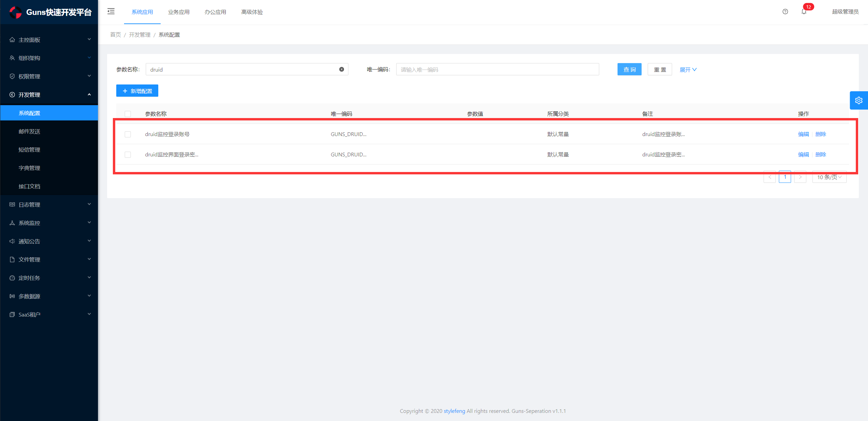The width and height of the screenshot is (868, 421).
Task: Toggle the select-all checkbox in table header
Action: (128, 114)
